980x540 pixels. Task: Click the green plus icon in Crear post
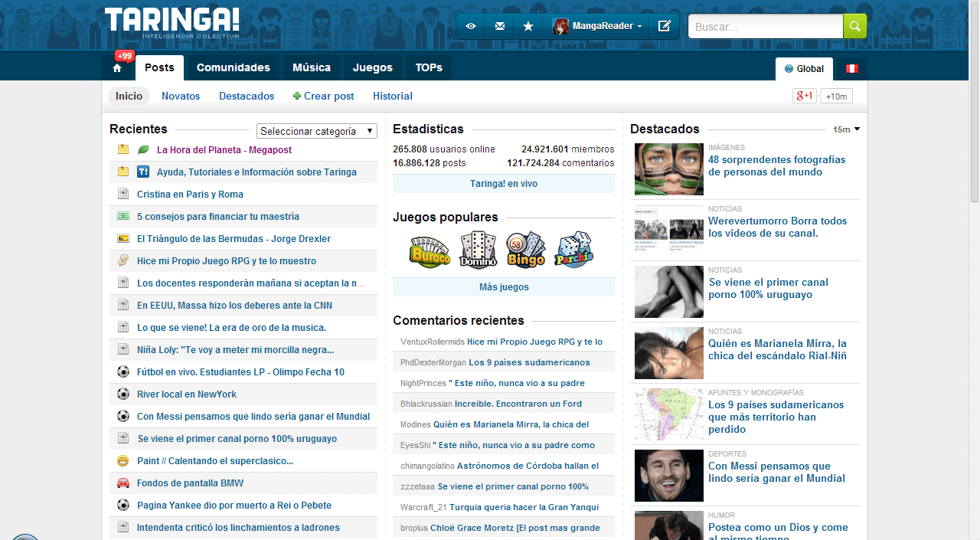click(297, 97)
